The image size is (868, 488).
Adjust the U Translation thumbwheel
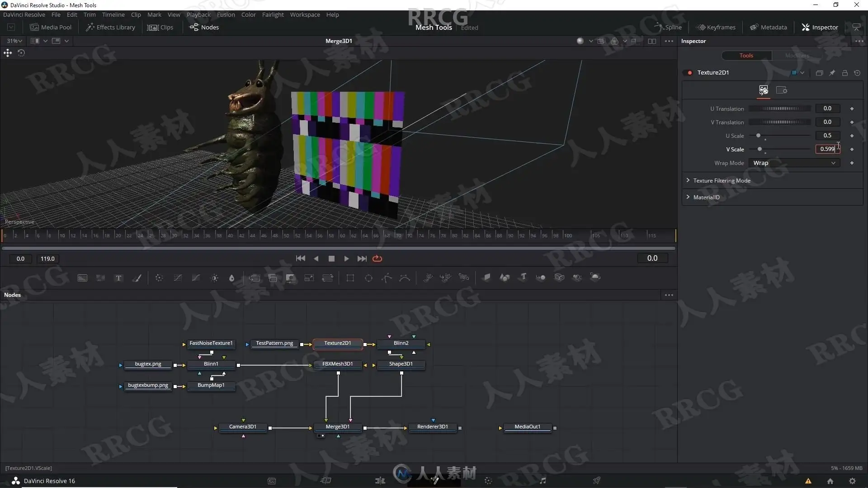pyautogui.click(x=780, y=108)
